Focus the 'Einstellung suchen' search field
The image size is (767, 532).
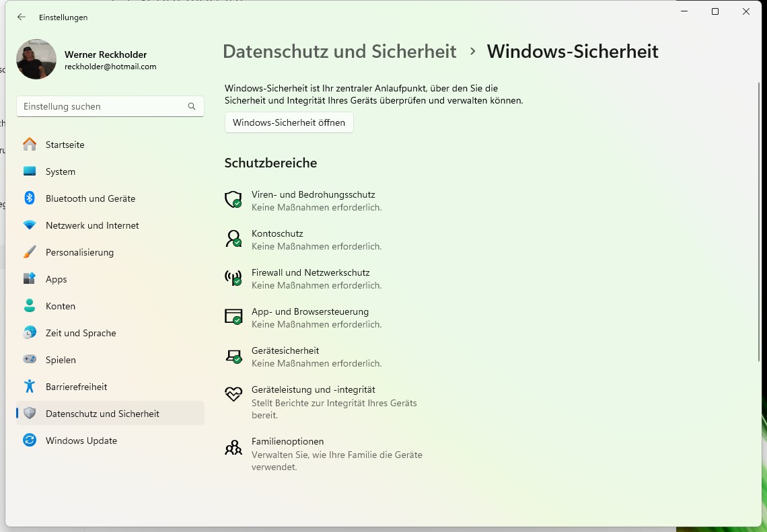click(110, 106)
